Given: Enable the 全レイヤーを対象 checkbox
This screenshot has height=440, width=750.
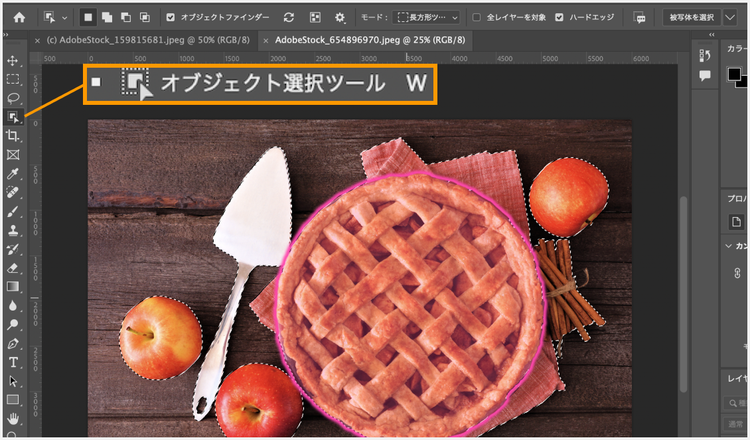Looking at the screenshot, I should click(476, 17).
